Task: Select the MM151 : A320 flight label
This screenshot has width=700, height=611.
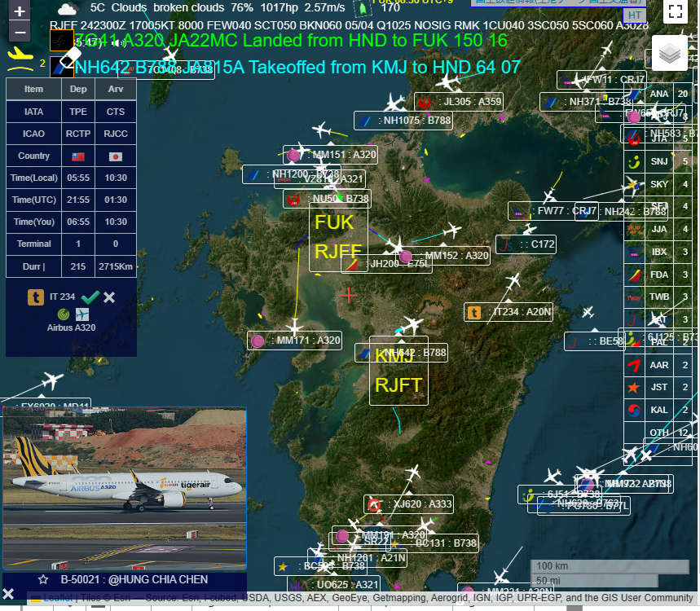Action: point(330,155)
